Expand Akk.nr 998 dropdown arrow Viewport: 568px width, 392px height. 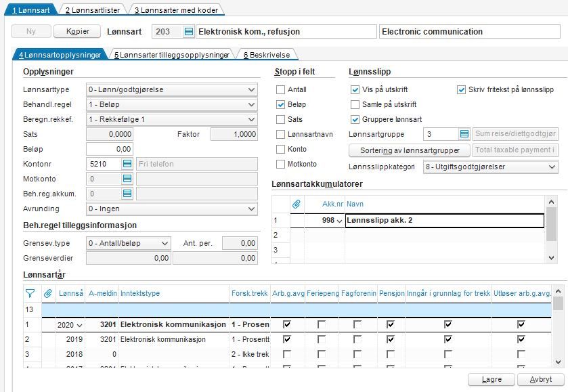[x=339, y=221]
